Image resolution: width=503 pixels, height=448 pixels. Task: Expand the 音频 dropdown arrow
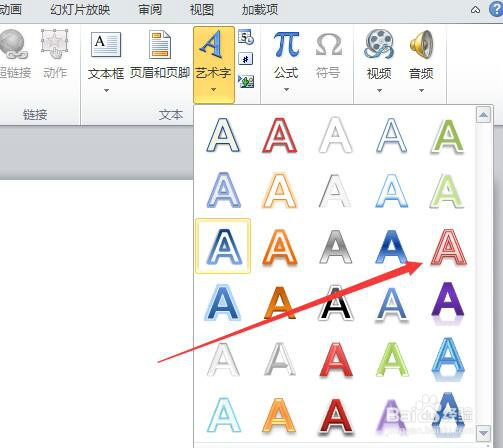[422, 90]
